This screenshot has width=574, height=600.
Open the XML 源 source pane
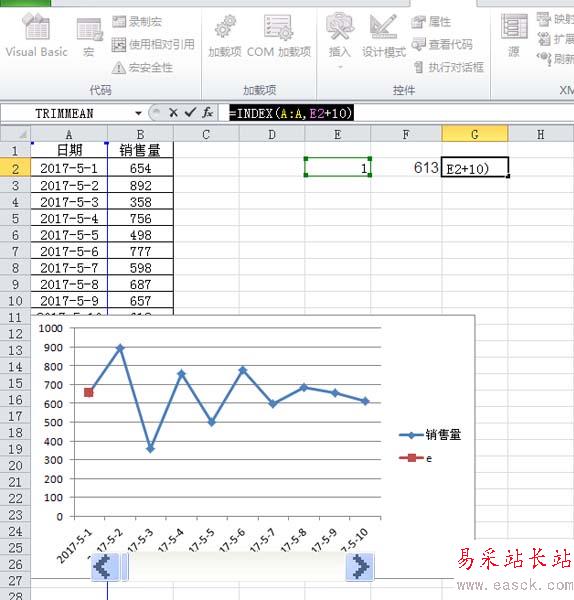click(514, 36)
